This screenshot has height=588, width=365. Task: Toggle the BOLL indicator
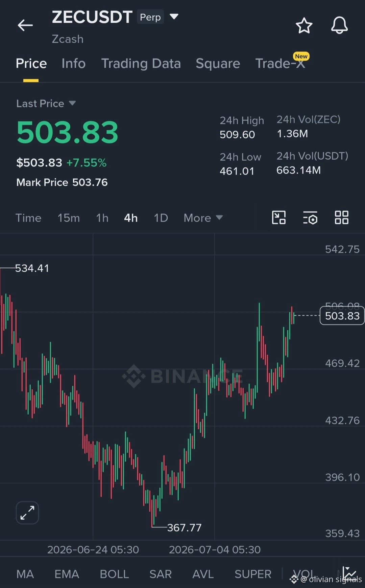114,574
